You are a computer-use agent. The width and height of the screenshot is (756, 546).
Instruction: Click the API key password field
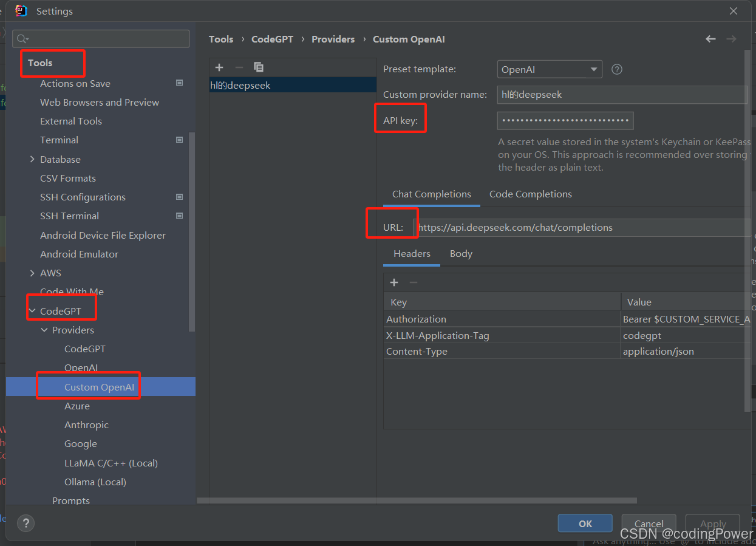coord(565,120)
